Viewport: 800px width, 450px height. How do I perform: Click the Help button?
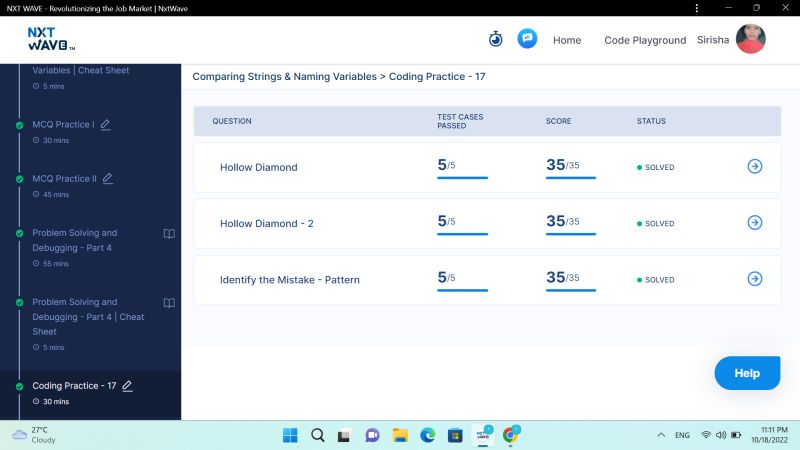pyautogui.click(x=747, y=373)
